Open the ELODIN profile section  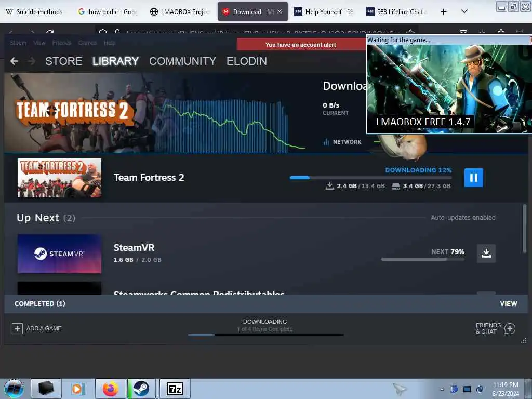click(x=247, y=61)
